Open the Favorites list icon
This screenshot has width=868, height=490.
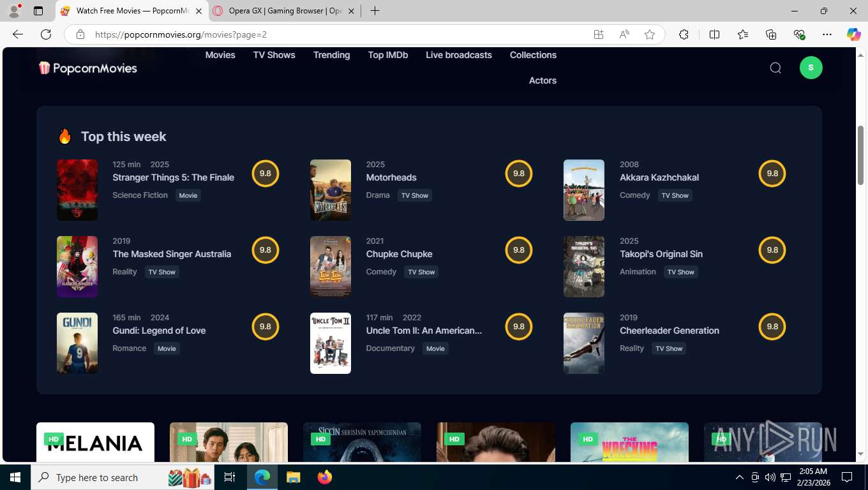click(743, 34)
